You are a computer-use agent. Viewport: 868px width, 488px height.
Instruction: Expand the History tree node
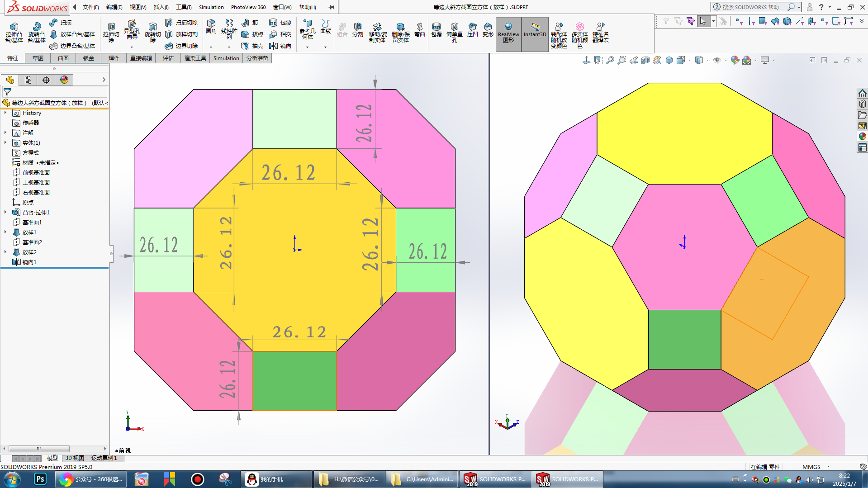(5, 113)
